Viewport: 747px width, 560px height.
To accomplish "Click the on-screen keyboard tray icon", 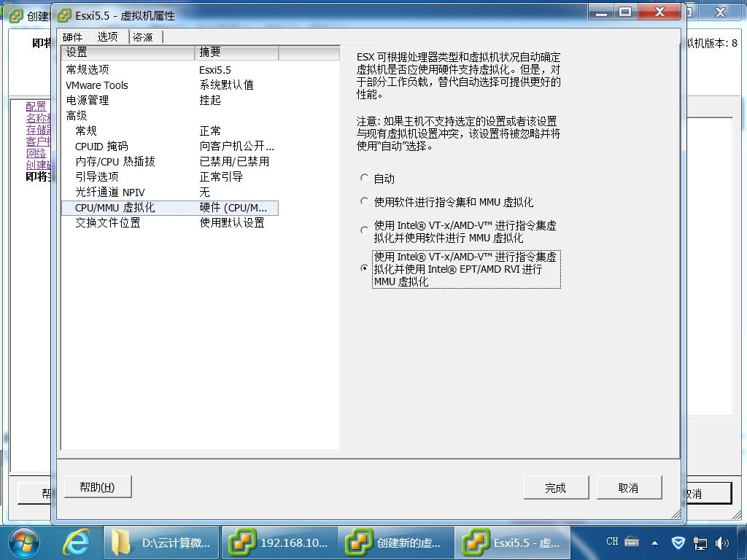I will 631,542.
